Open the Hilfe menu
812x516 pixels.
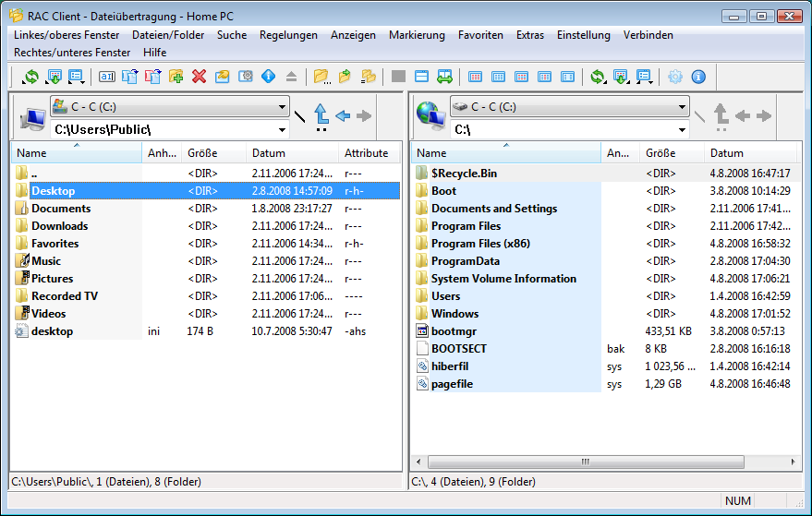(x=154, y=53)
